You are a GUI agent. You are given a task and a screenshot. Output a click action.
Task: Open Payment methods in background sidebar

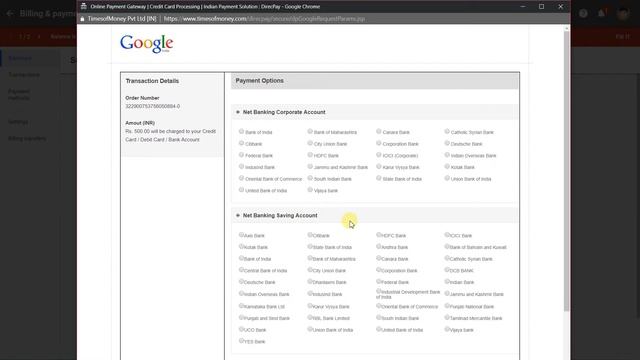coord(19,95)
